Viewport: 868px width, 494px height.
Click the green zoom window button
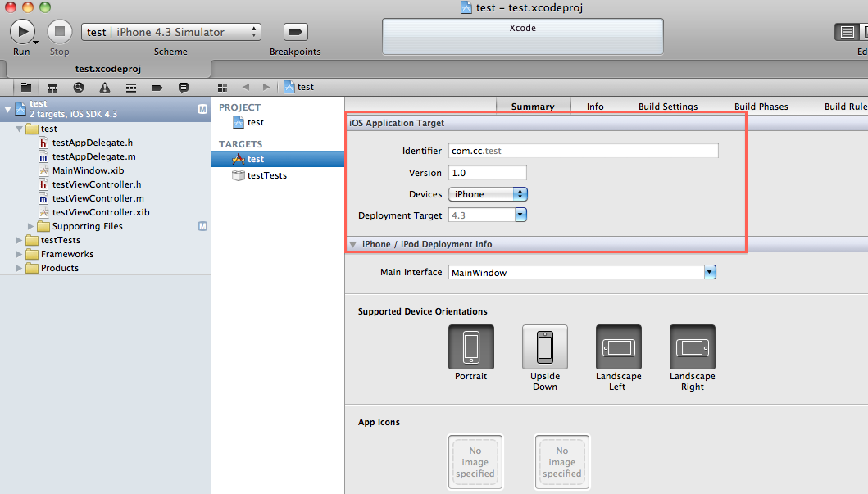(x=45, y=7)
